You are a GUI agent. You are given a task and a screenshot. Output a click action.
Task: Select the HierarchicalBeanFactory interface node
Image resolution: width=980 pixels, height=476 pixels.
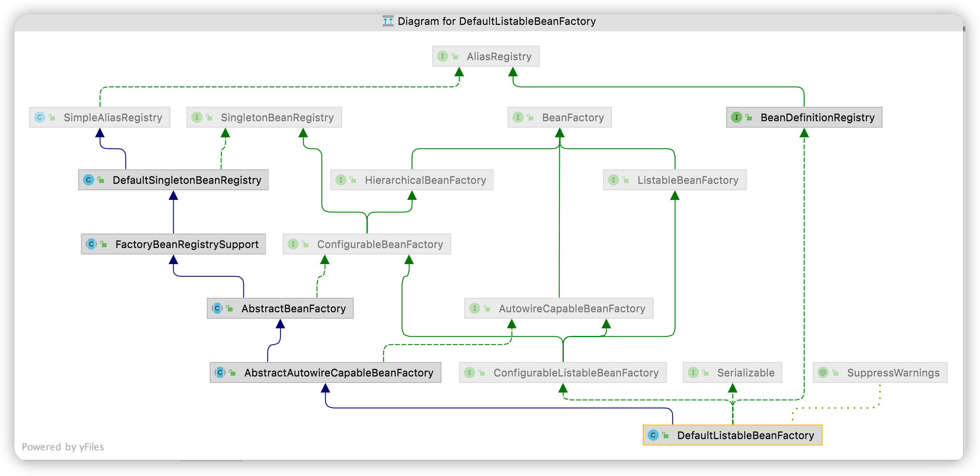tap(425, 180)
